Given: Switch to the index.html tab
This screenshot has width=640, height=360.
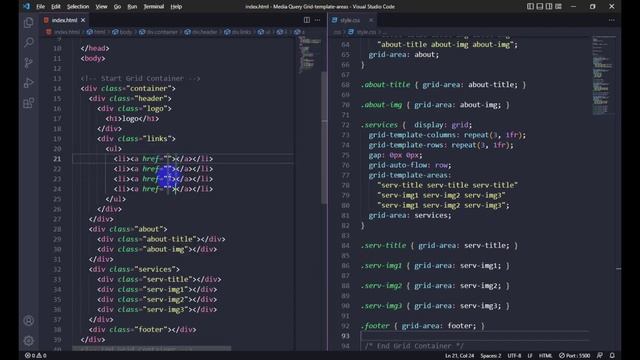Looking at the screenshot, I should point(64,20).
